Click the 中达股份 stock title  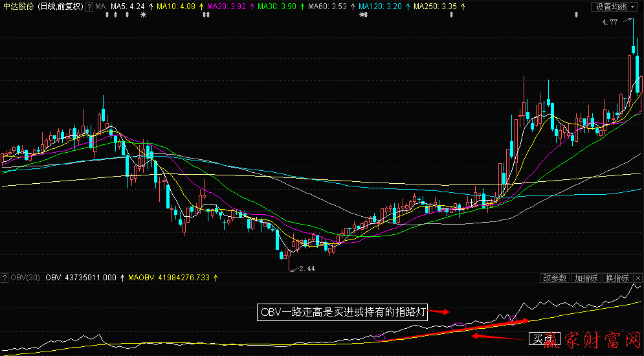pos(18,6)
